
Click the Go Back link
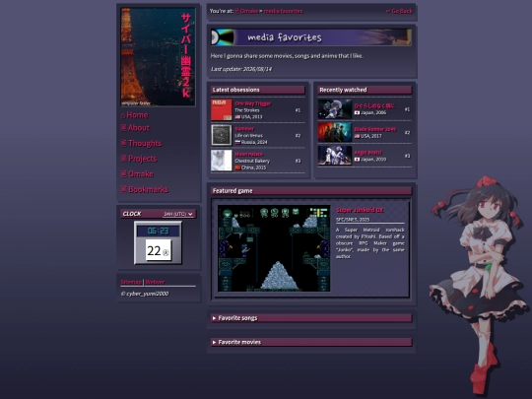(399, 11)
